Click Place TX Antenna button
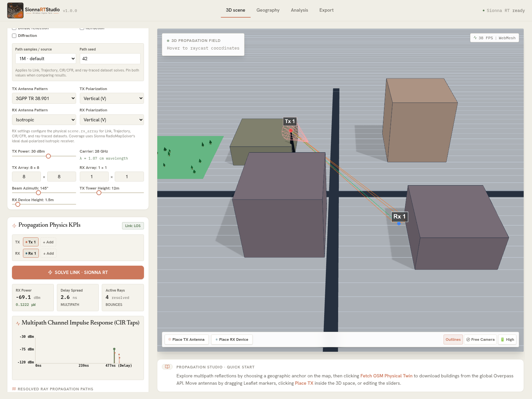532x399 pixels. pos(187,339)
